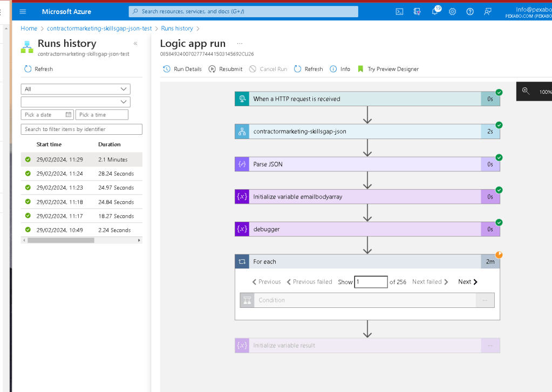Select the run started 29/02/2024, 10:49
This screenshot has height=392, width=552.
pyautogui.click(x=81, y=230)
